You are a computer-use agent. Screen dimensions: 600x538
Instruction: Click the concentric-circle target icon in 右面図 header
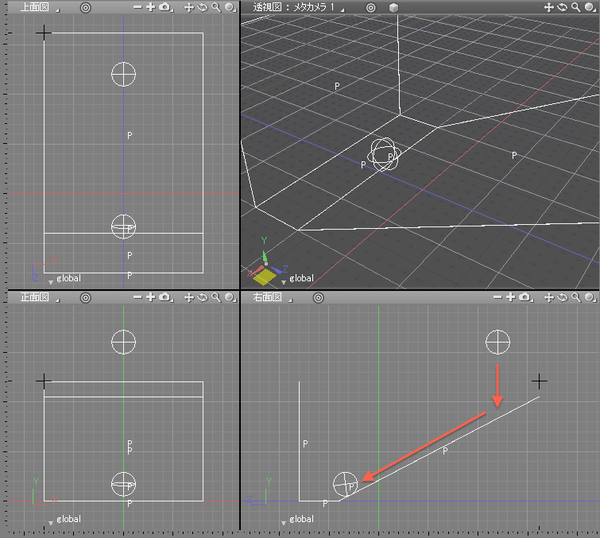tap(318, 298)
